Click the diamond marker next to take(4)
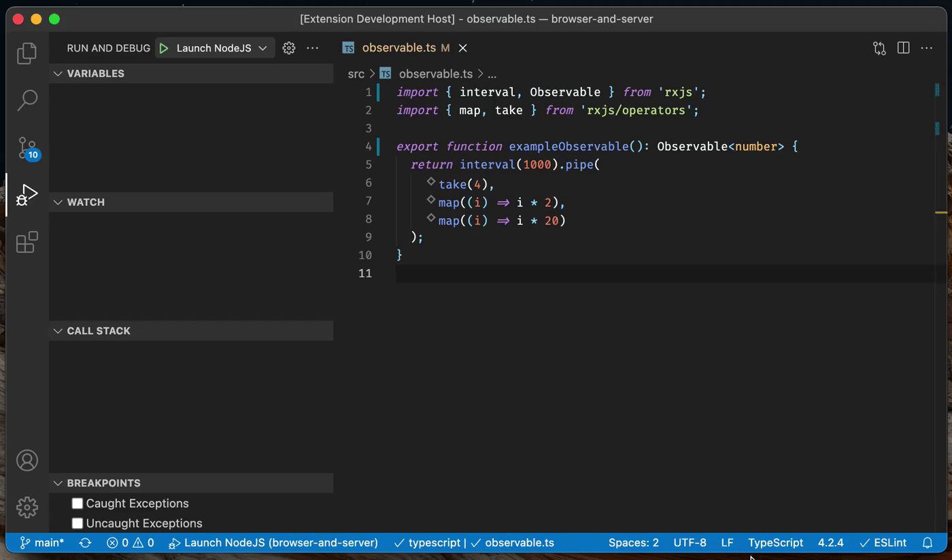Viewport: 952px width, 560px height. (431, 181)
